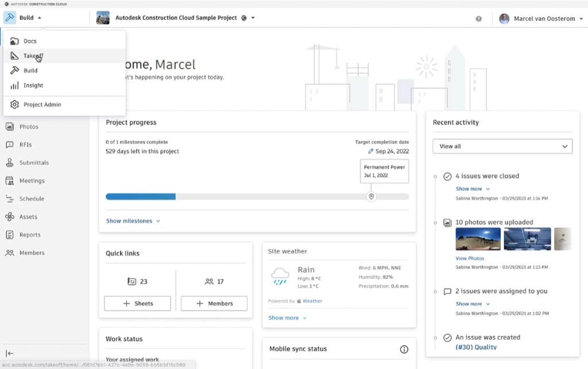The height and width of the screenshot is (369, 588).
Task: Collapse the sidebar with arrow icon
Action: [x=10, y=353]
